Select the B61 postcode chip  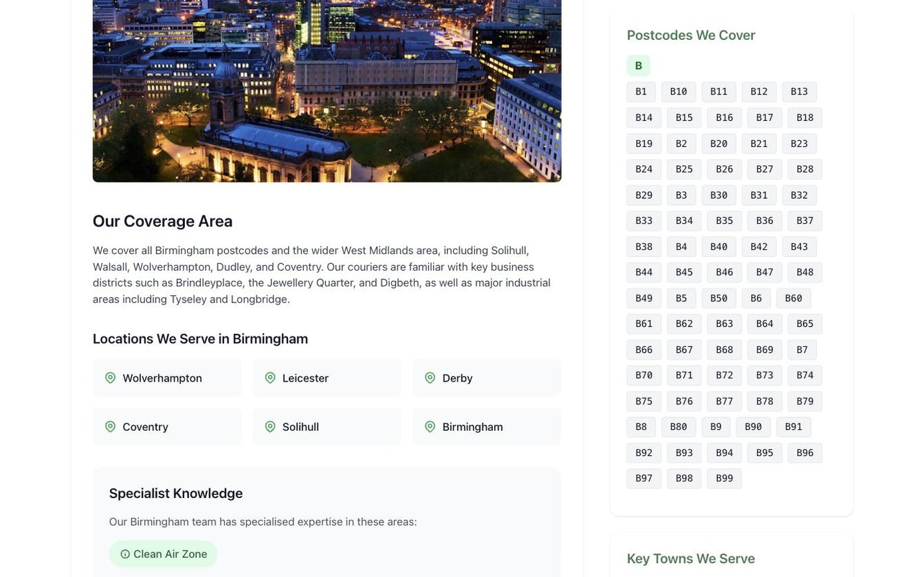tap(644, 324)
